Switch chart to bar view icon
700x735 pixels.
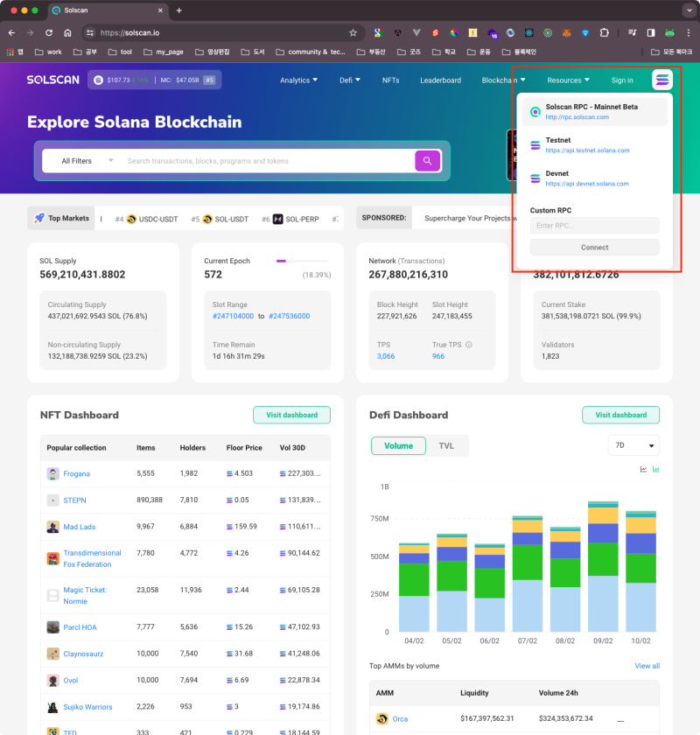[x=656, y=469]
